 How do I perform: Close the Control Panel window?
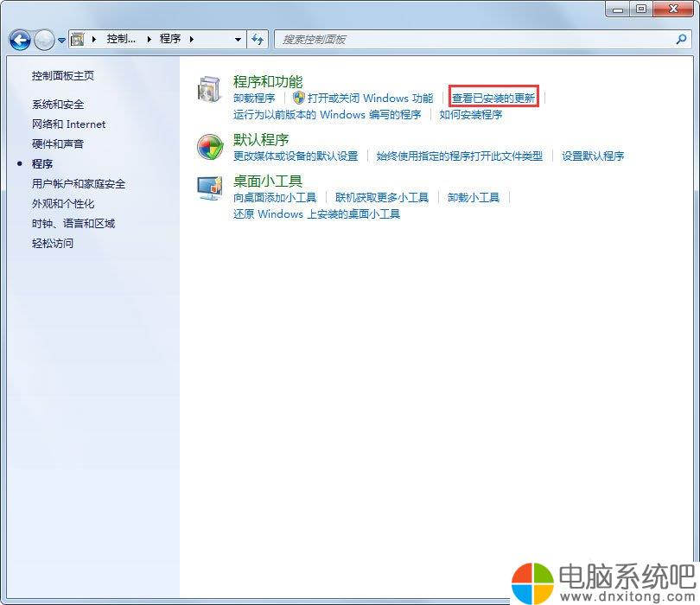(674, 9)
